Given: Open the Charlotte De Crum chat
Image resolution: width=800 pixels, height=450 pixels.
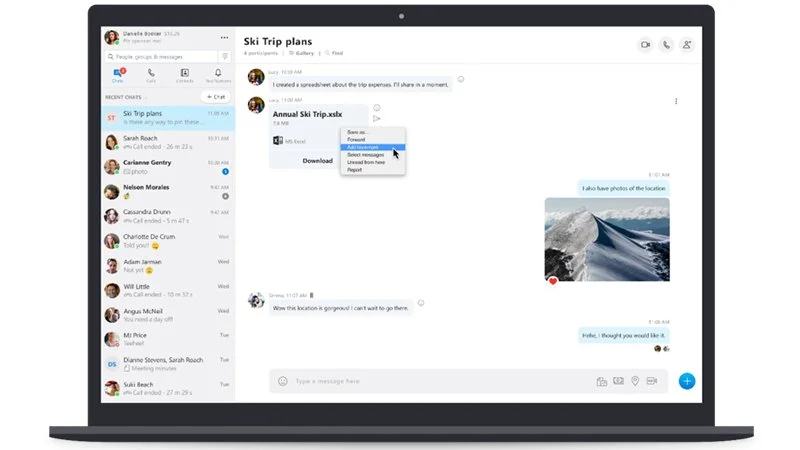Looking at the screenshot, I should [x=168, y=241].
